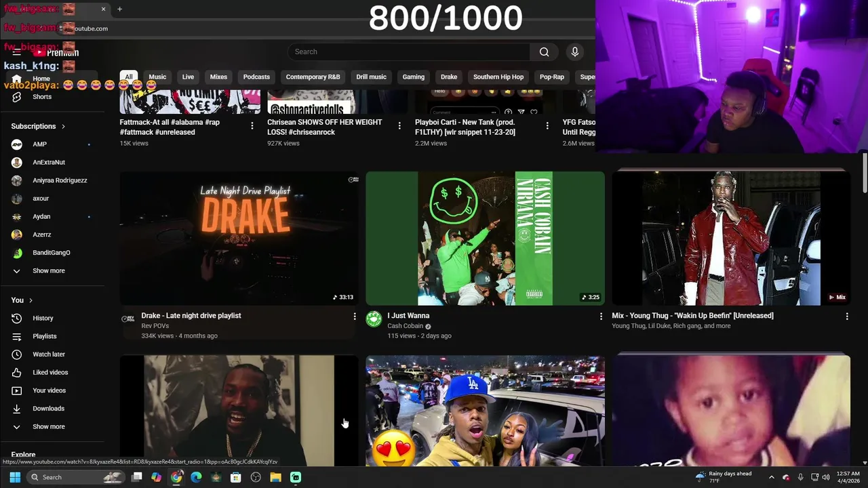Select the Podcasts filter chip
868x488 pixels.
256,77
